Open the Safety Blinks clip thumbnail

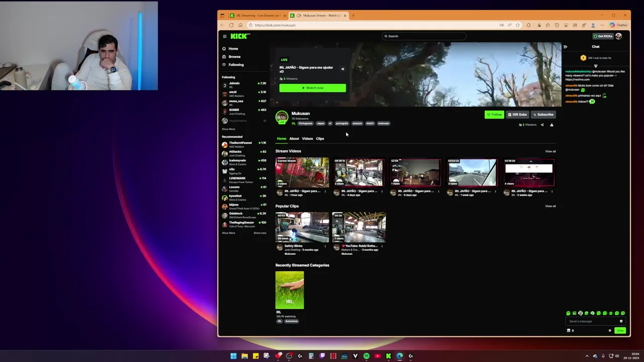coord(302,227)
